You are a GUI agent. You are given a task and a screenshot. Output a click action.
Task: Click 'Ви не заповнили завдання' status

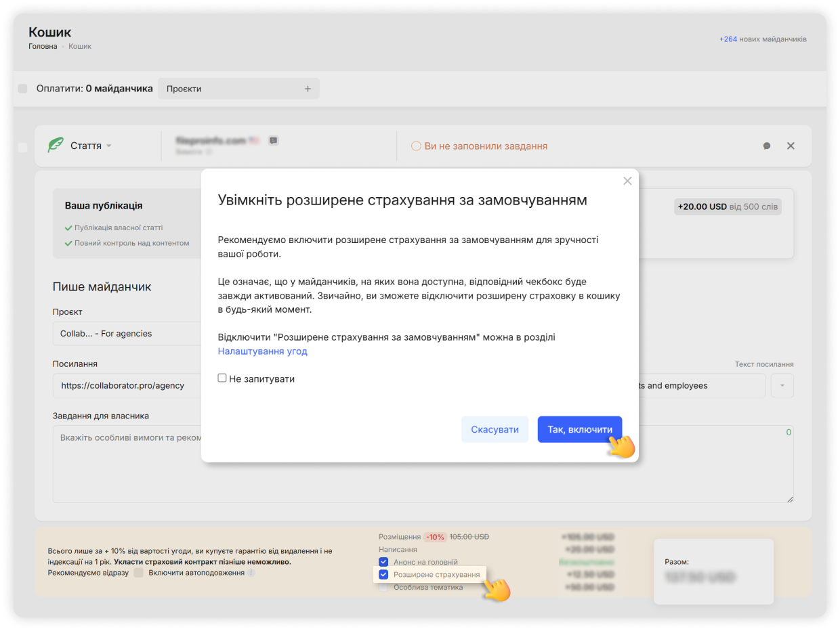click(x=480, y=146)
